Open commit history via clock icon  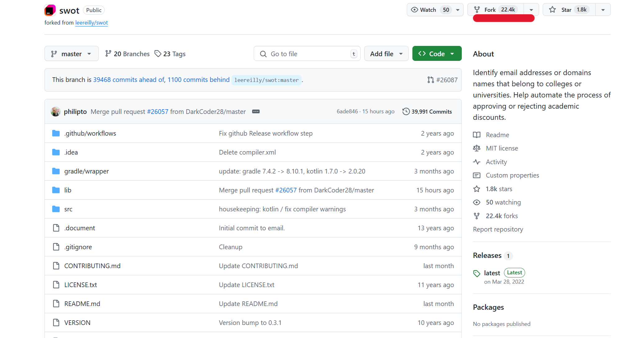click(406, 111)
